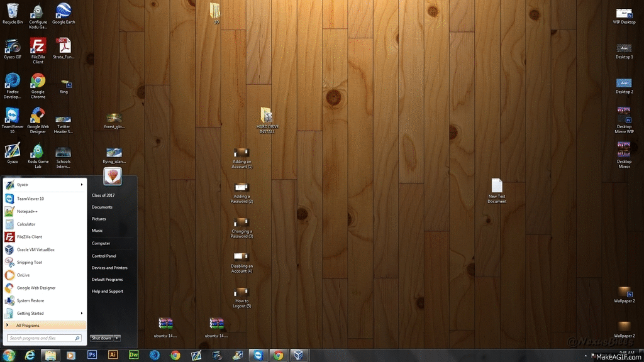Launch Illustrator from the taskbar
The height and width of the screenshot is (362, 644).
113,355
